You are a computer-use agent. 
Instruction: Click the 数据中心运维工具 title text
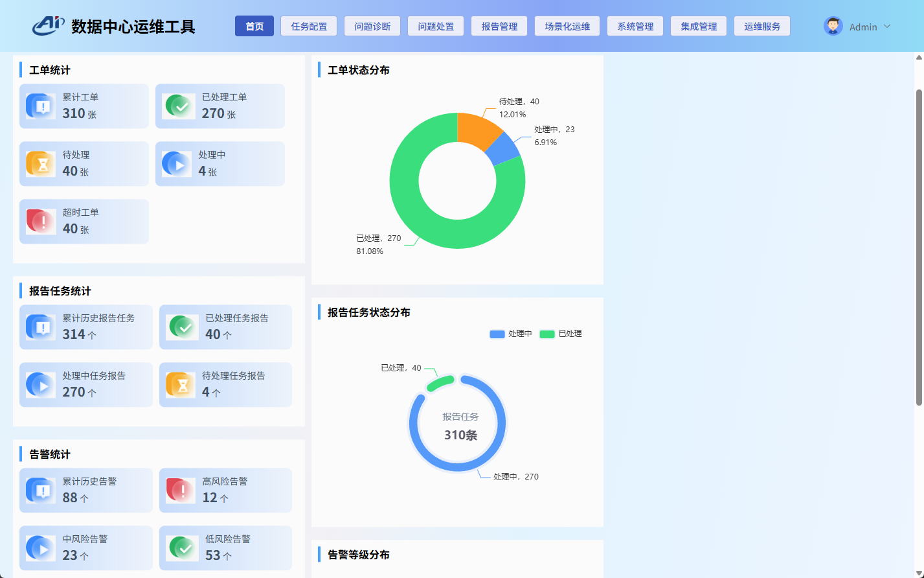(133, 27)
